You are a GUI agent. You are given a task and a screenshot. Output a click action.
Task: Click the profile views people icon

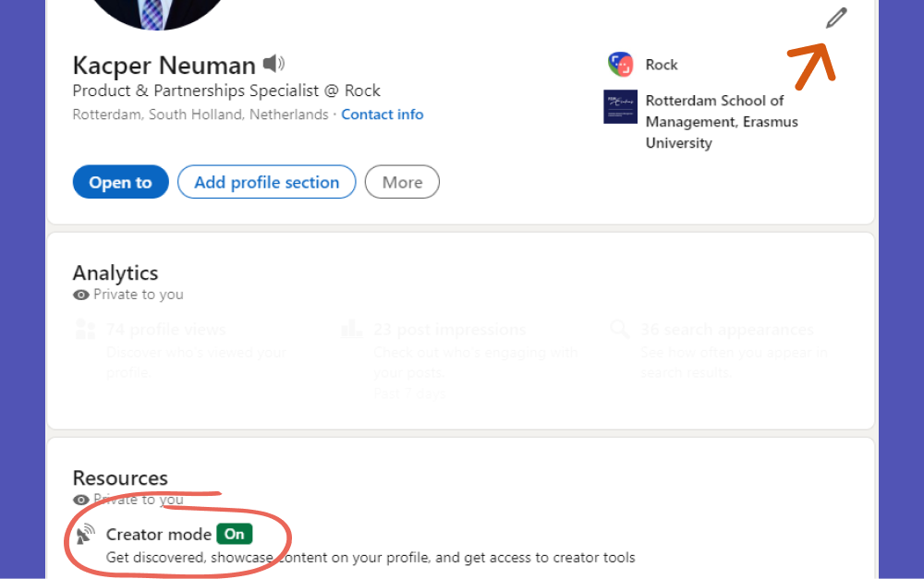click(x=86, y=330)
